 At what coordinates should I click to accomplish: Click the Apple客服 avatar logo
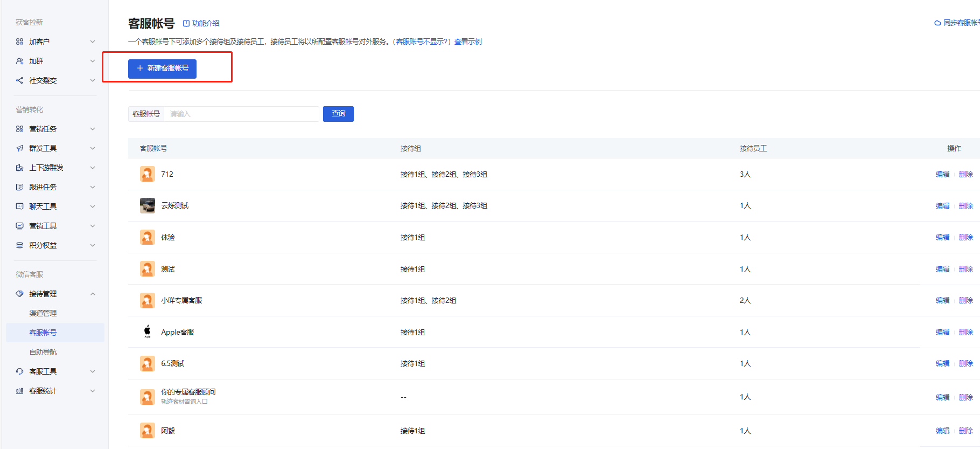pos(148,331)
